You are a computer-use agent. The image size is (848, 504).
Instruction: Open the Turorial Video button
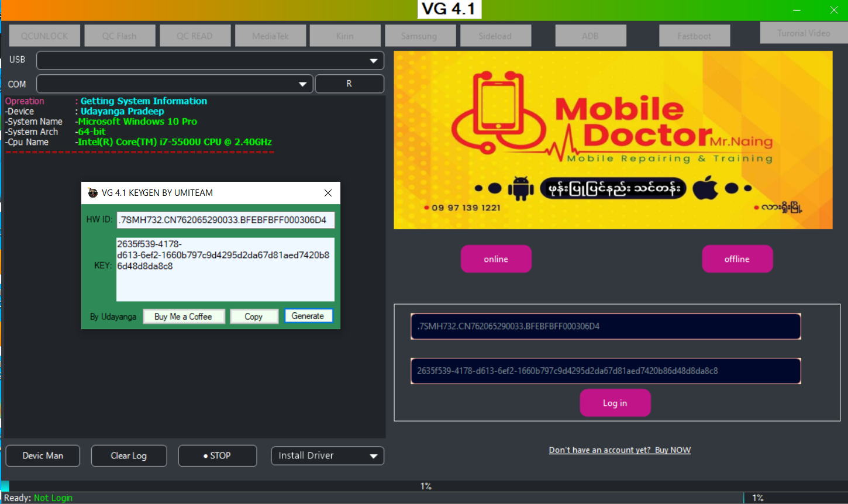[804, 33]
